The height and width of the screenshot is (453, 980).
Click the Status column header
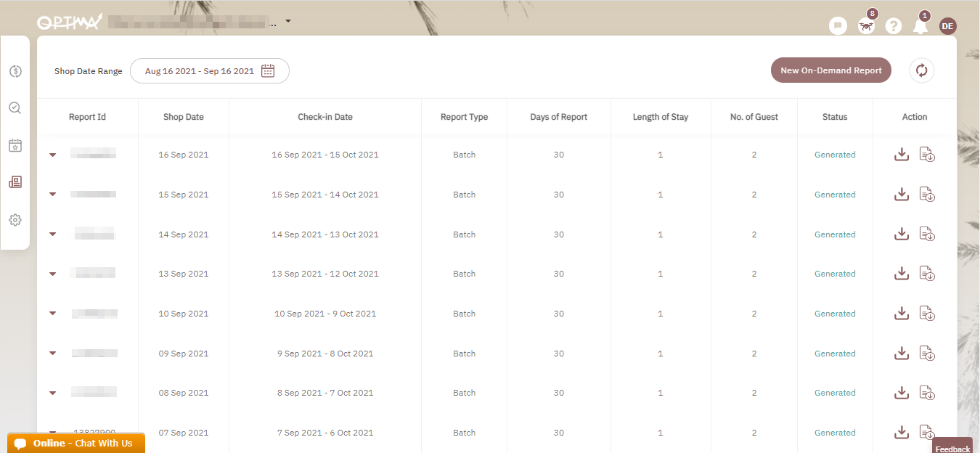[835, 117]
